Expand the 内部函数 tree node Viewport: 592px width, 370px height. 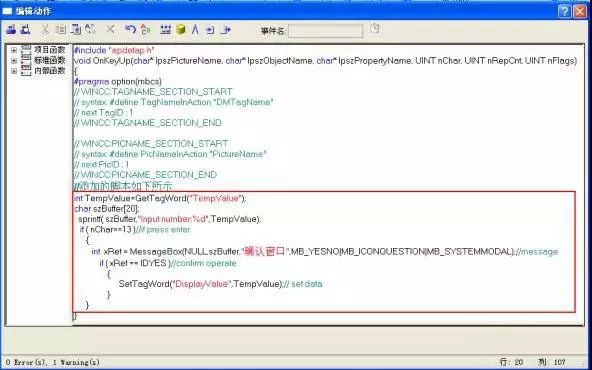[14, 71]
